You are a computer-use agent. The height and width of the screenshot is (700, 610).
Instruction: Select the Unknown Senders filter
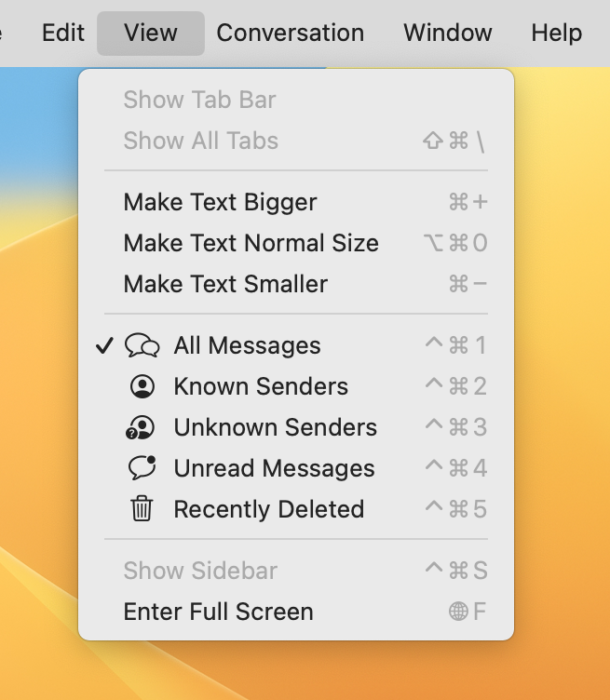pyautogui.click(x=296, y=427)
